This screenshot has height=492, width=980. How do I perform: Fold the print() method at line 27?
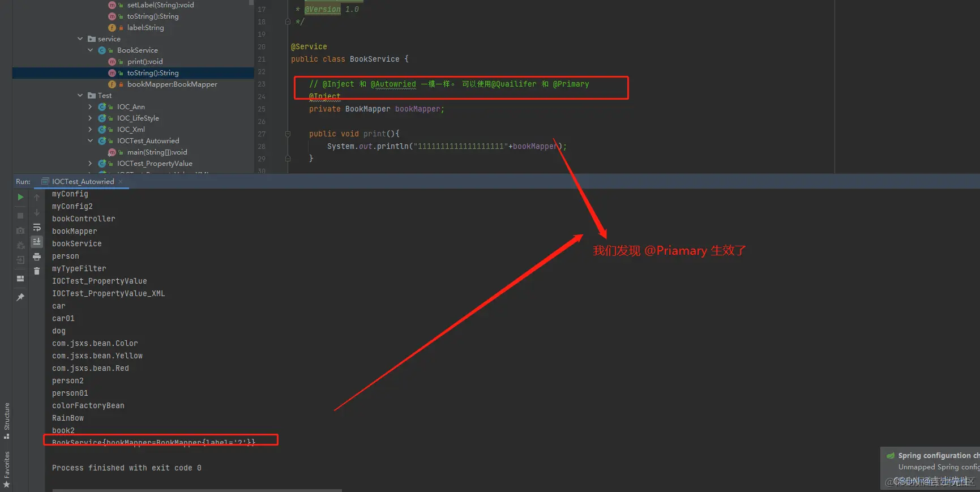click(x=288, y=134)
